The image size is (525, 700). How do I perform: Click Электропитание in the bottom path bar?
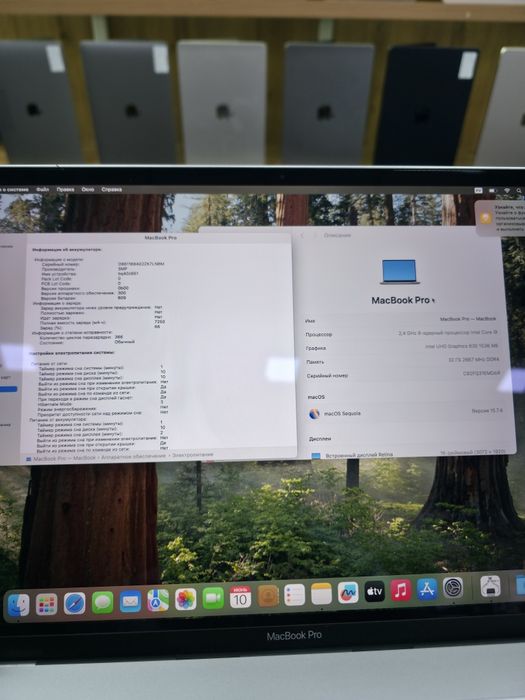[x=193, y=454]
